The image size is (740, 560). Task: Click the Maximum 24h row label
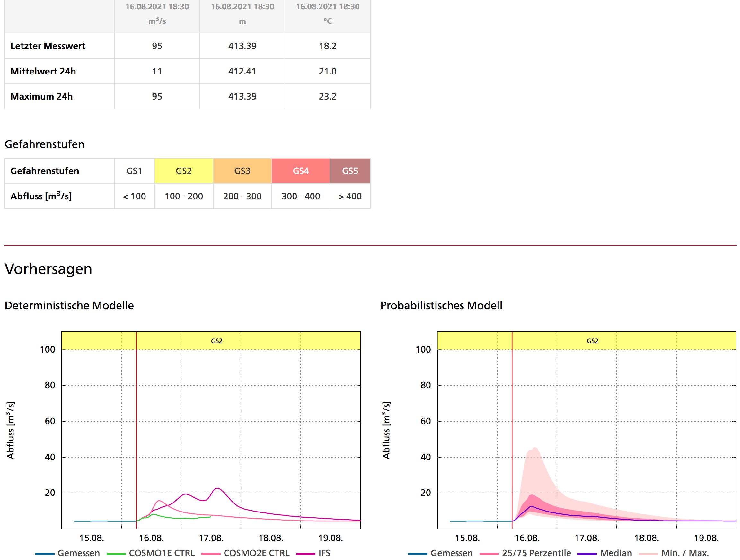click(x=41, y=96)
